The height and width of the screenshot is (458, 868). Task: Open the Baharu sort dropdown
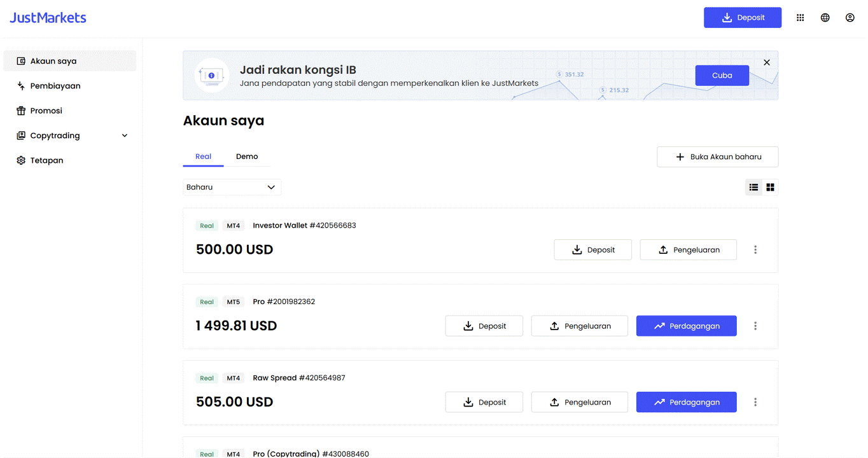click(232, 187)
